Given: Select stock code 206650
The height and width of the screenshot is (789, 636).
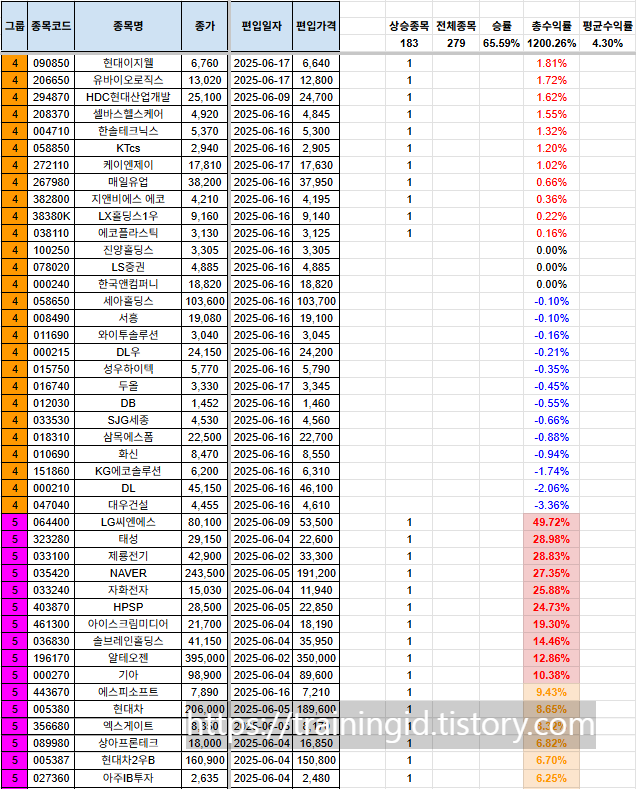Looking at the screenshot, I should pos(51,81).
